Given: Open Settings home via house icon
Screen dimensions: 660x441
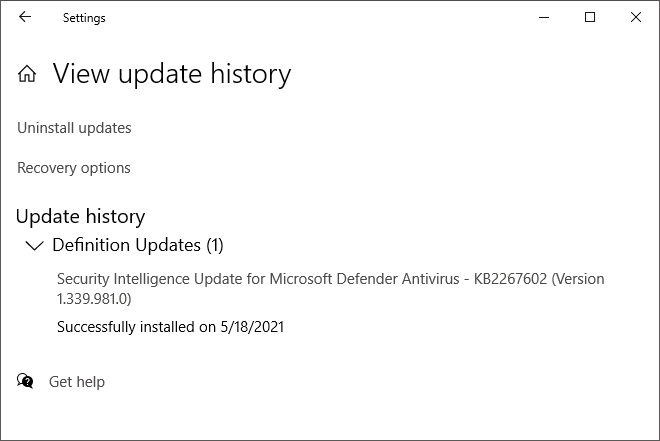Looking at the screenshot, I should point(27,74).
